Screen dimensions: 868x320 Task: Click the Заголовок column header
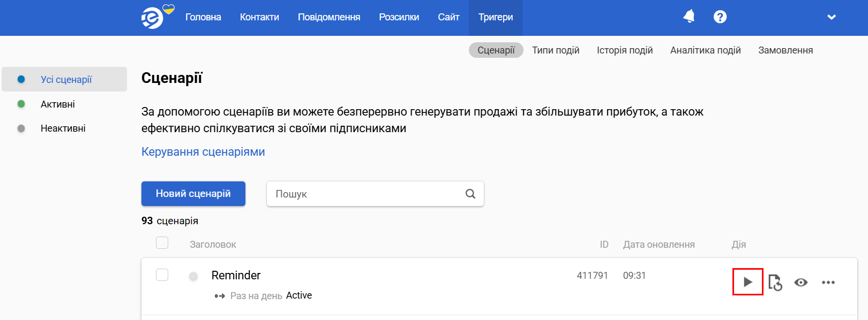pyautogui.click(x=213, y=245)
